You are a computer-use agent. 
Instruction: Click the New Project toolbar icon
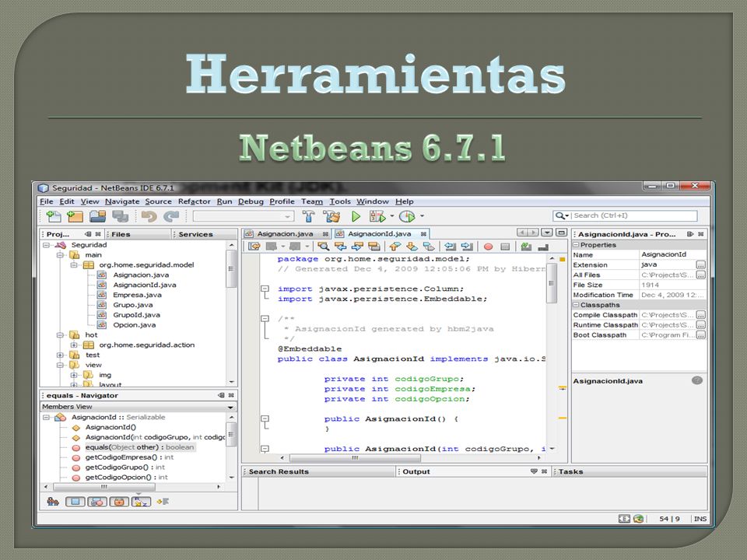pyautogui.click(x=75, y=217)
